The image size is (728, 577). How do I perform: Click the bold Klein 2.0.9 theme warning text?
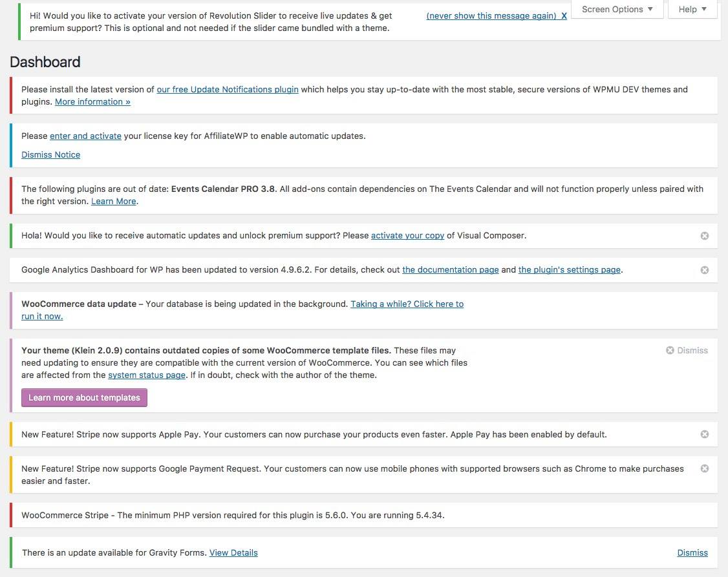[x=206, y=350]
